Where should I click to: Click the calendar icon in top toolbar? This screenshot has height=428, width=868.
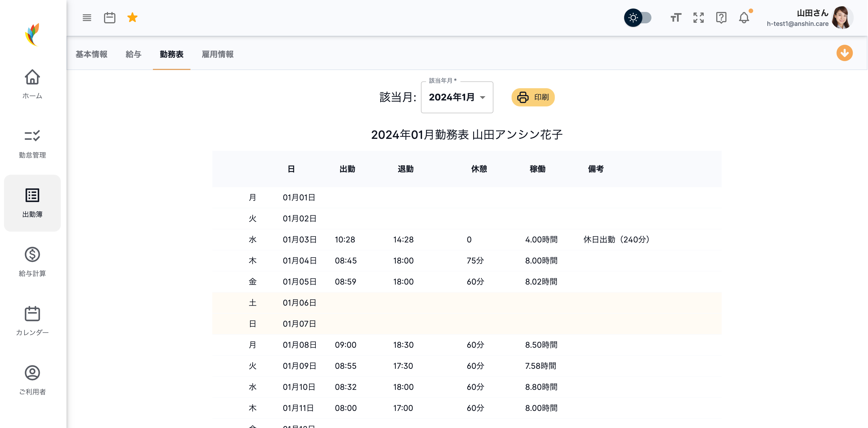tap(109, 18)
